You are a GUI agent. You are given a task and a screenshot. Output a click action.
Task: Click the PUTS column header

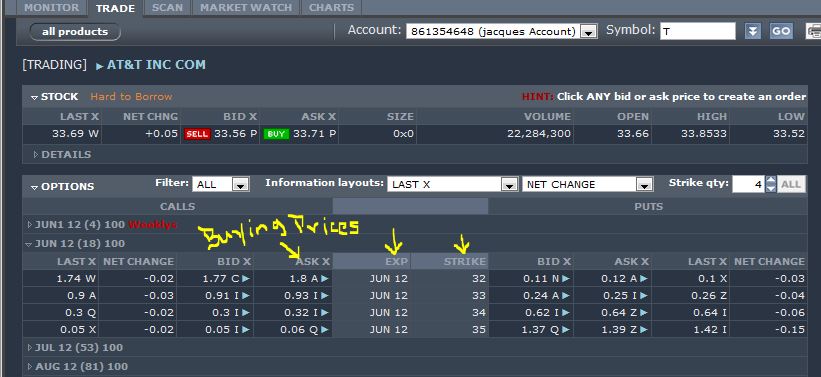pos(648,206)
